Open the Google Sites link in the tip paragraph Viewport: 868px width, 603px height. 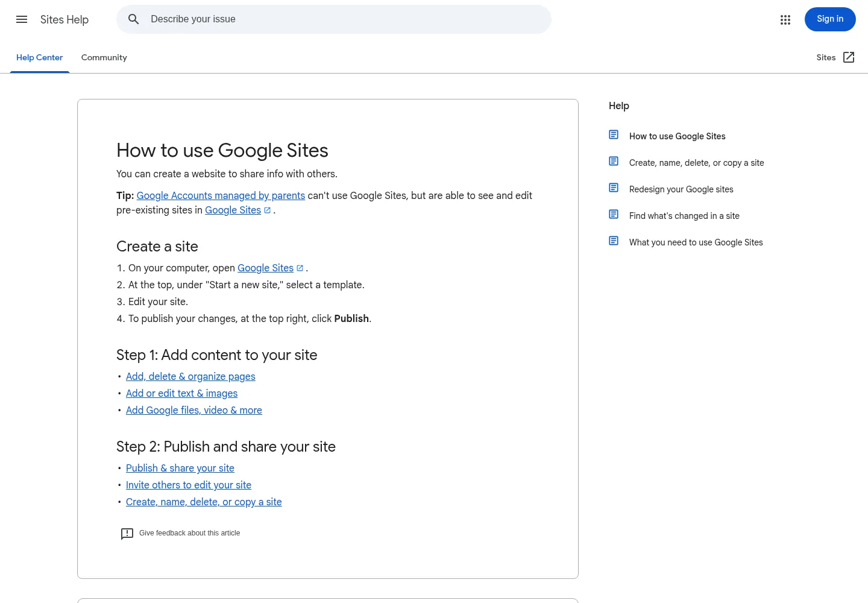pos(233,210)
